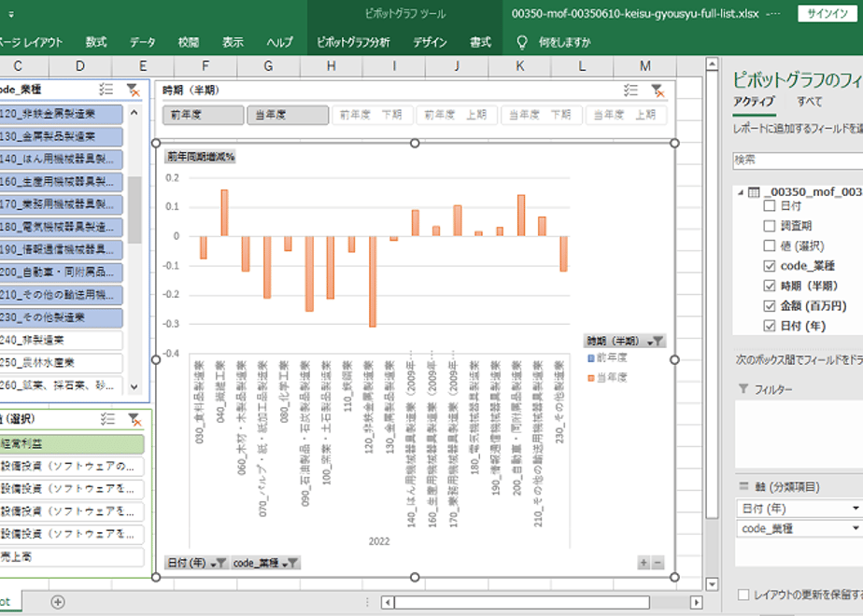Click the 前年同期増減% value field button
The image size is (863, 616).
[201, 157]
